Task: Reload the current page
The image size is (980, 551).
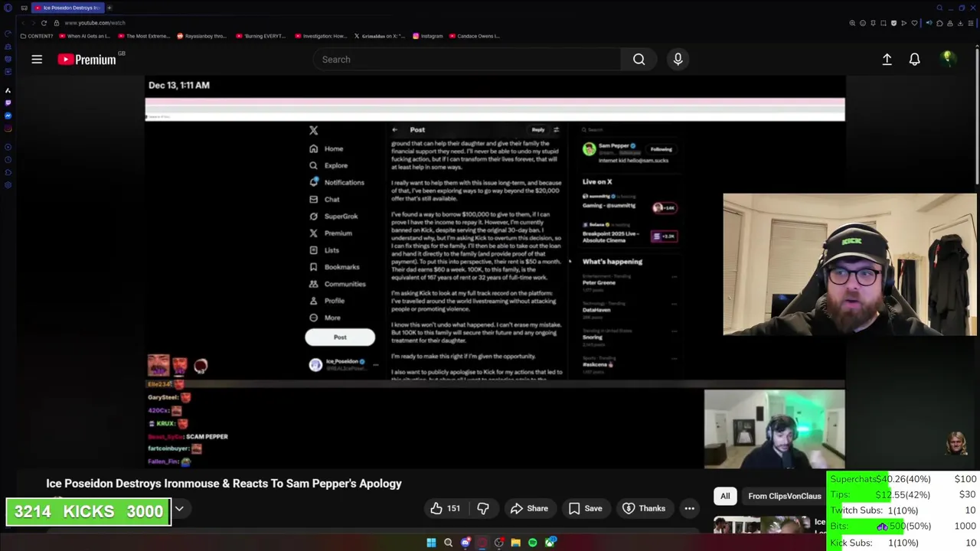Action: 44,23
